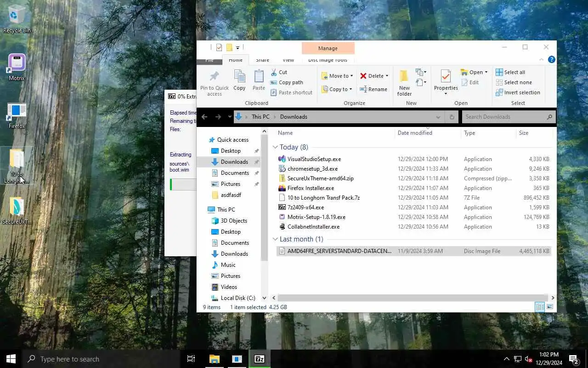This screenshot has width=588, height=368.
Task: Open the Disc Image Tools tab
Action: (328, 60)
